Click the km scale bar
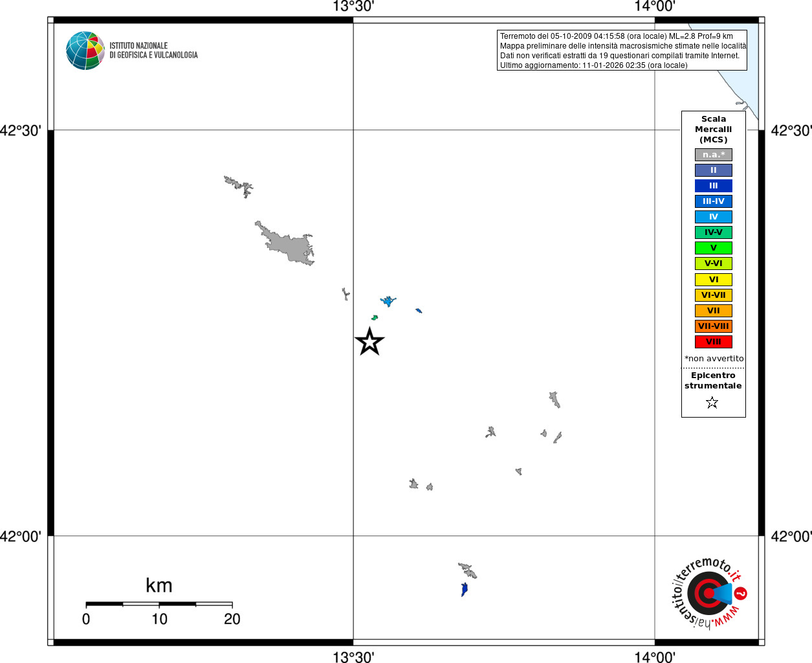The image size is (812, 663). pyautogui.click(x=159, y=604)
